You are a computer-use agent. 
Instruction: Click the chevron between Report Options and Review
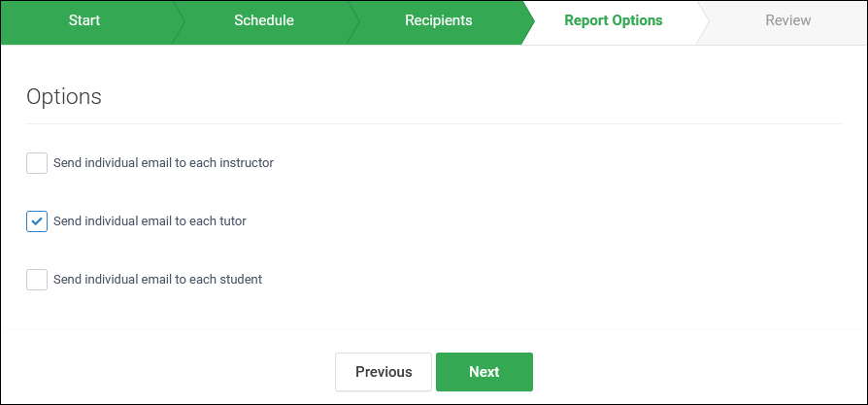point(704,20)
